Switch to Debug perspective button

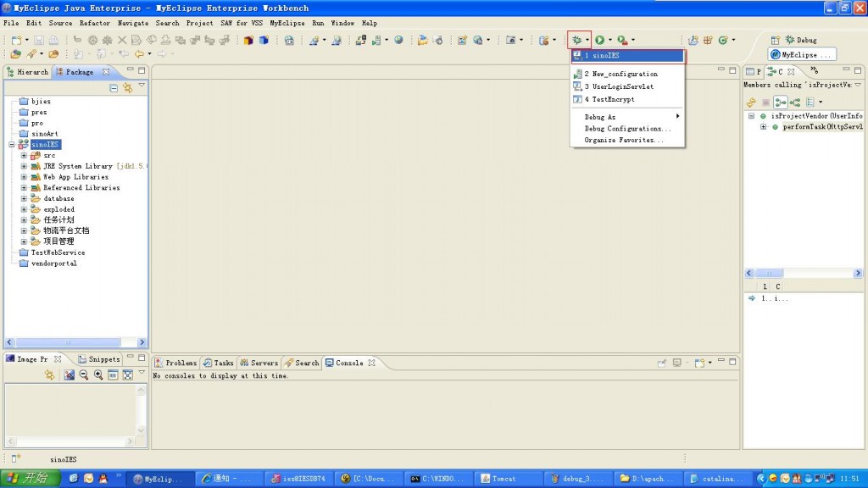click(x=801, y=40)
